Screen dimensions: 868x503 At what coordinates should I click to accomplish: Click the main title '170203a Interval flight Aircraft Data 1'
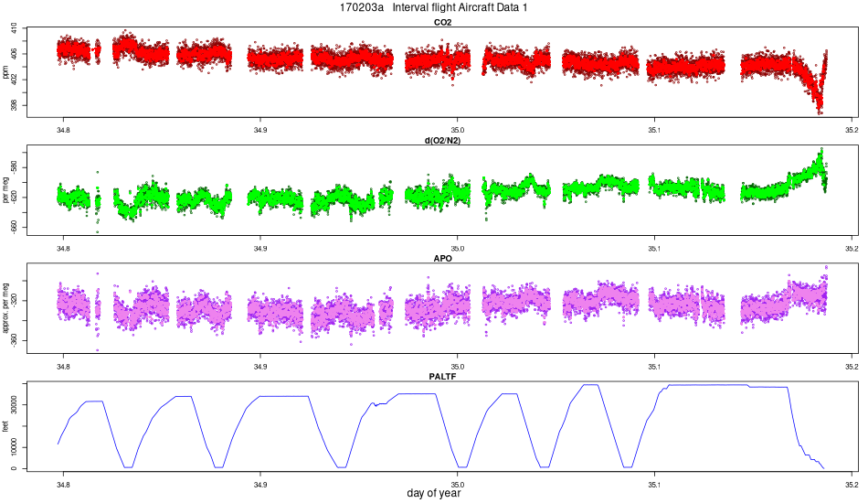pyautogui.click(x=433, y=7)
